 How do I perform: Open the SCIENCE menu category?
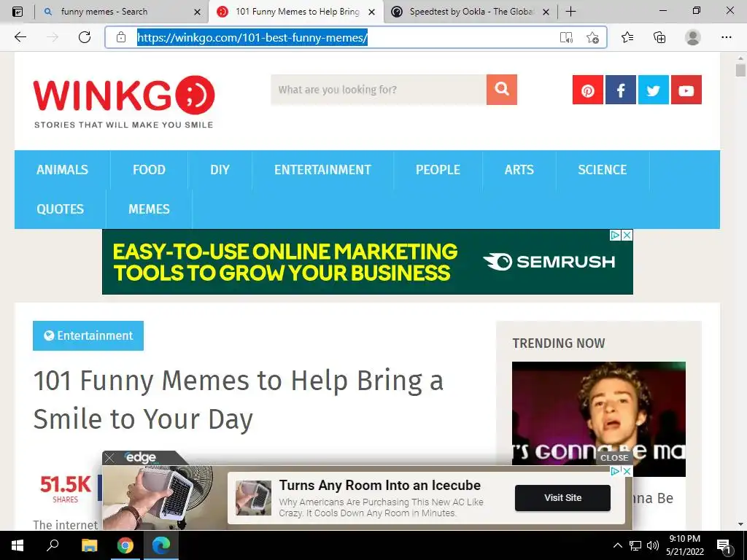(602, 170)
